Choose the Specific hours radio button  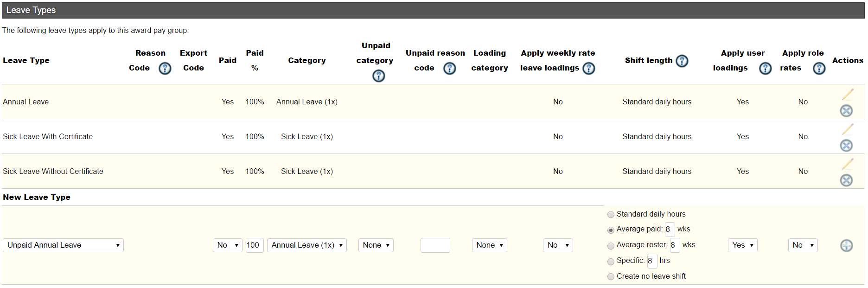pyautogui.click(x=611, y=262)
